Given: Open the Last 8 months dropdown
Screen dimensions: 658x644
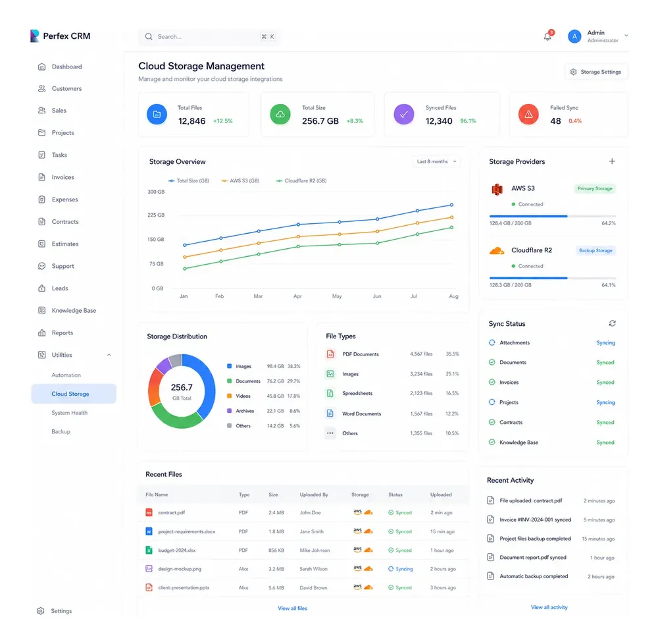Looking at the screenshot, I should pos(436,161).
